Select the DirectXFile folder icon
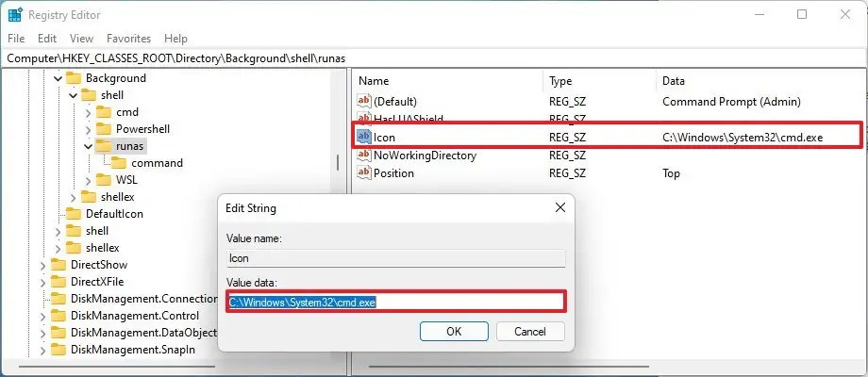 point(58,282)
